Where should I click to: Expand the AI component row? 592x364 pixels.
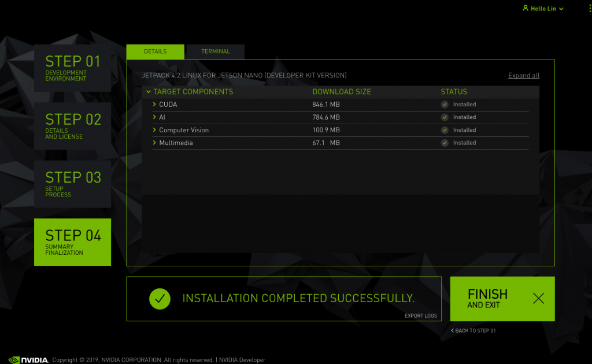point(154,117)
